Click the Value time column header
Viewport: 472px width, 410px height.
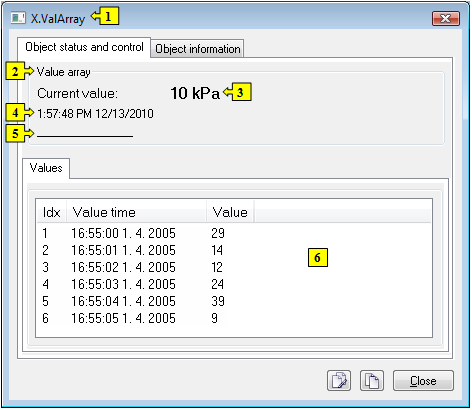136,212
